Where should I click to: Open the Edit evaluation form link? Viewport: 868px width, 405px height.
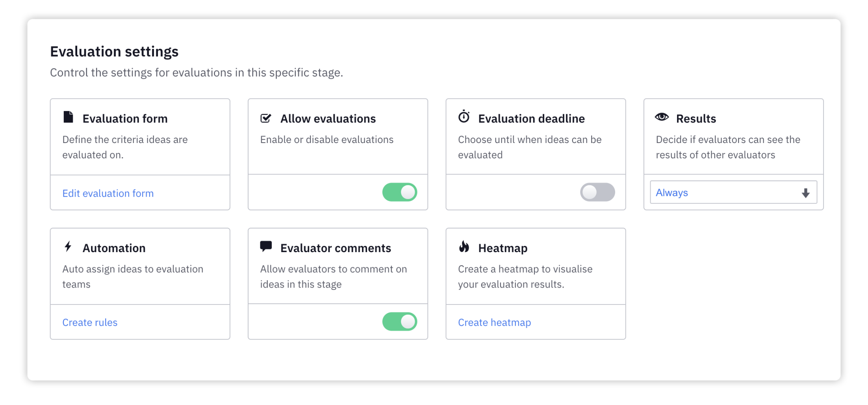click(x=108, y=193)
